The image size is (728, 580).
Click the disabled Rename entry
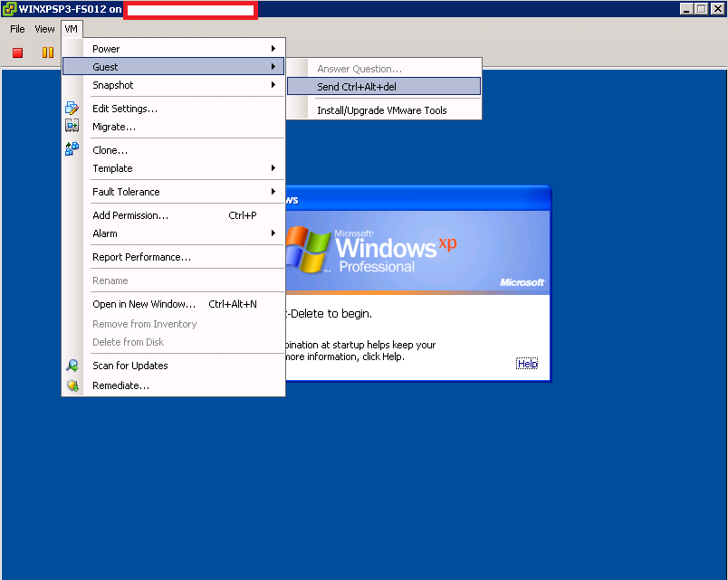click(173, 280)
